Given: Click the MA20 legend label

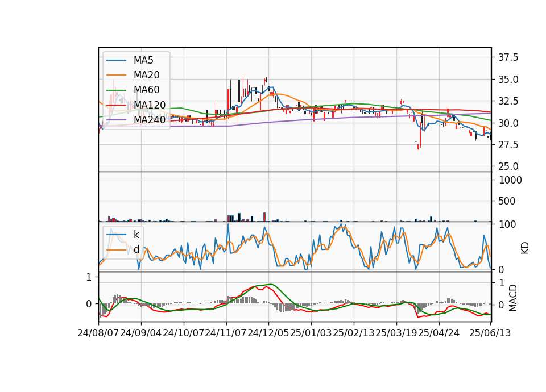Looking at the screenshot, I should click(x=147, y=75).
